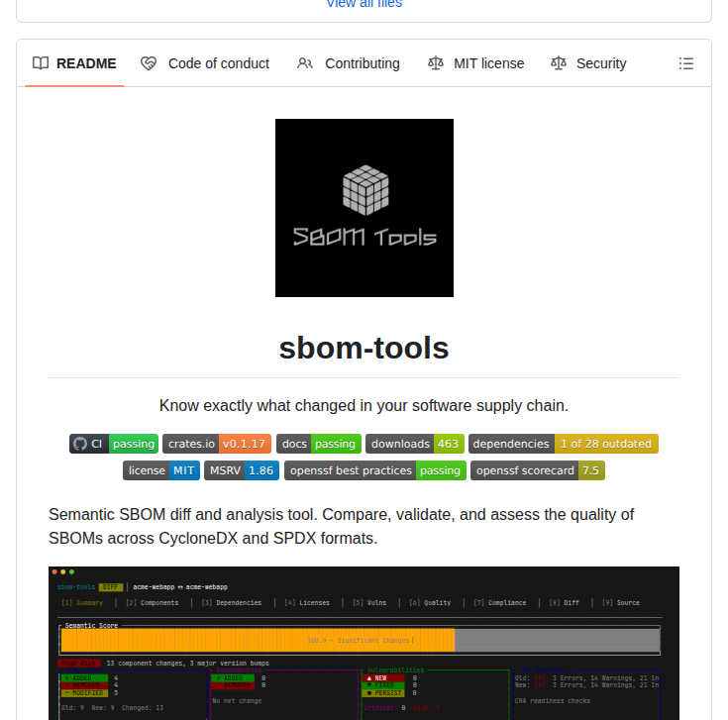Click the Contributing people icon
The height and width of the screenshot is (720, 728).
tap(305, 63)
